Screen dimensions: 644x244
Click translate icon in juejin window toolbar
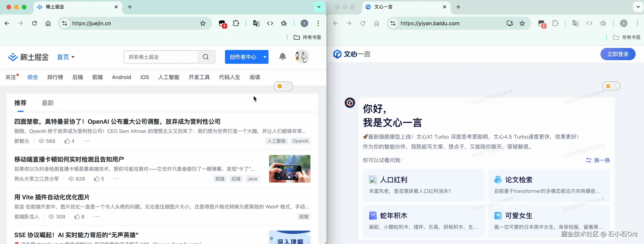coord(256,23)
